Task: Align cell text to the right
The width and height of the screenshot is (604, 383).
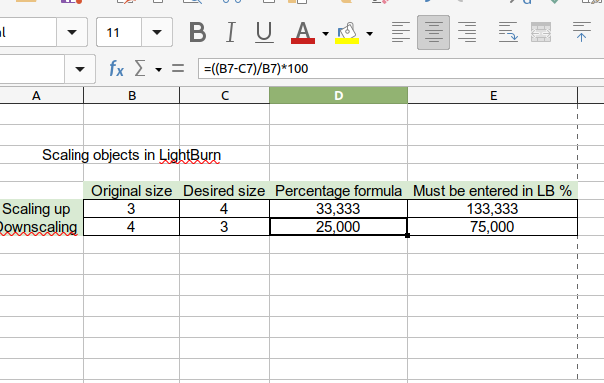Action: tap(467, 32)
